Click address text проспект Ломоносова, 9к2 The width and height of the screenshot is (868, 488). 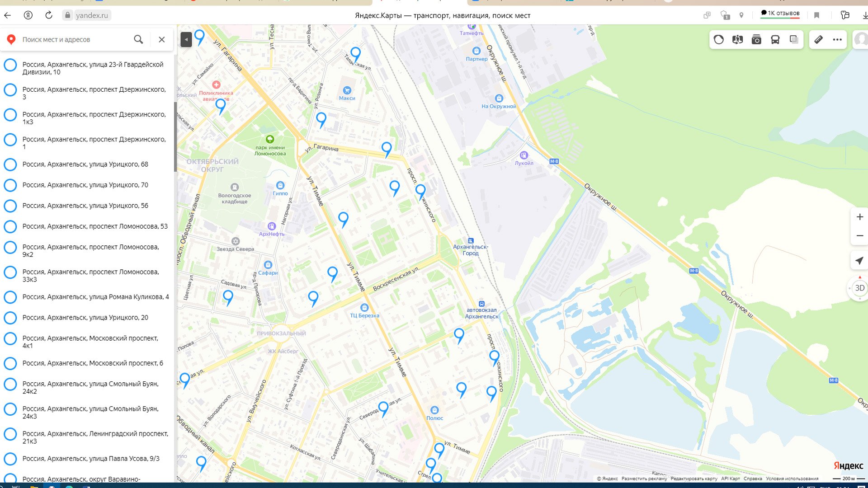[91, 251]
